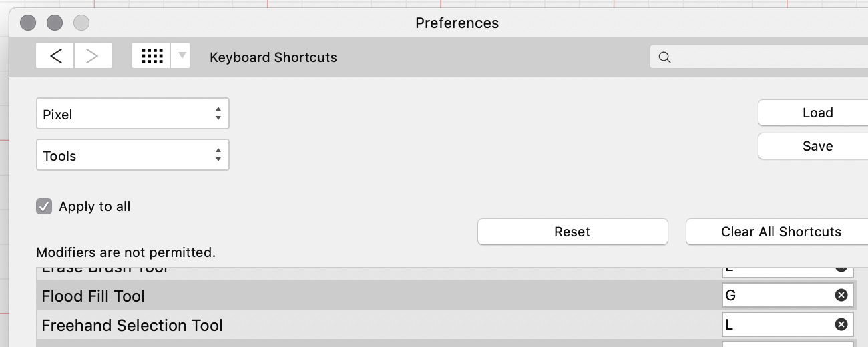Open the Tools category dropdown
The width and height of the screenshot is (868, 347).
pos(132,155)
